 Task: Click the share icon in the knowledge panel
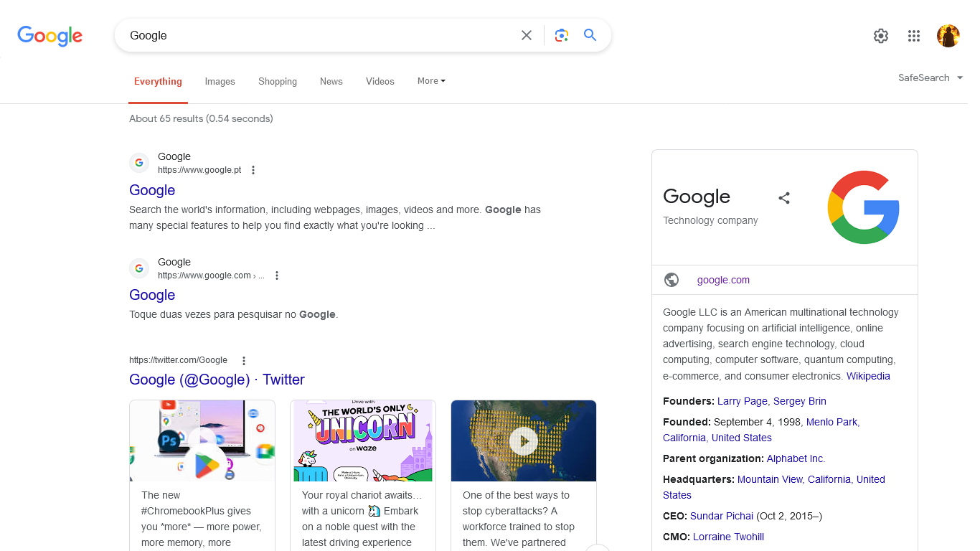pyautogui.click(x=784, y=198)
